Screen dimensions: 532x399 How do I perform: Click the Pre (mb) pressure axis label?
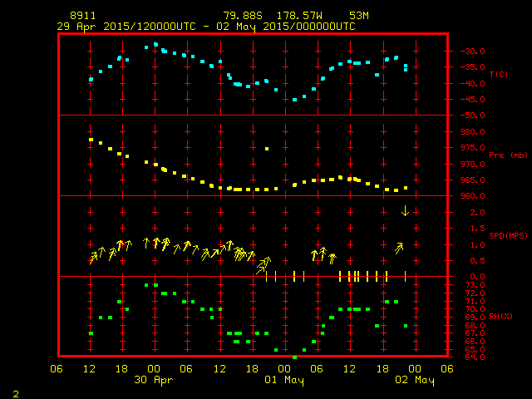tap(508, 155)
